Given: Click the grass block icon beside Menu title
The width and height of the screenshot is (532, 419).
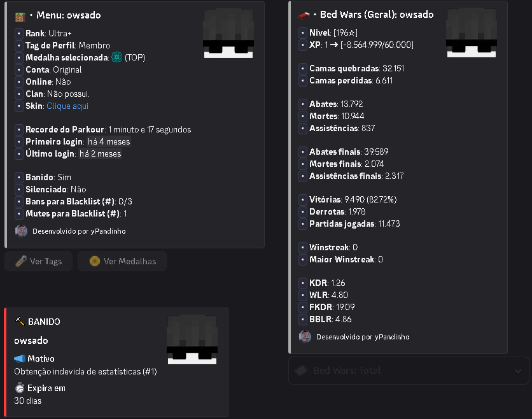Looking at the screenshot, I should coord(20,16).
